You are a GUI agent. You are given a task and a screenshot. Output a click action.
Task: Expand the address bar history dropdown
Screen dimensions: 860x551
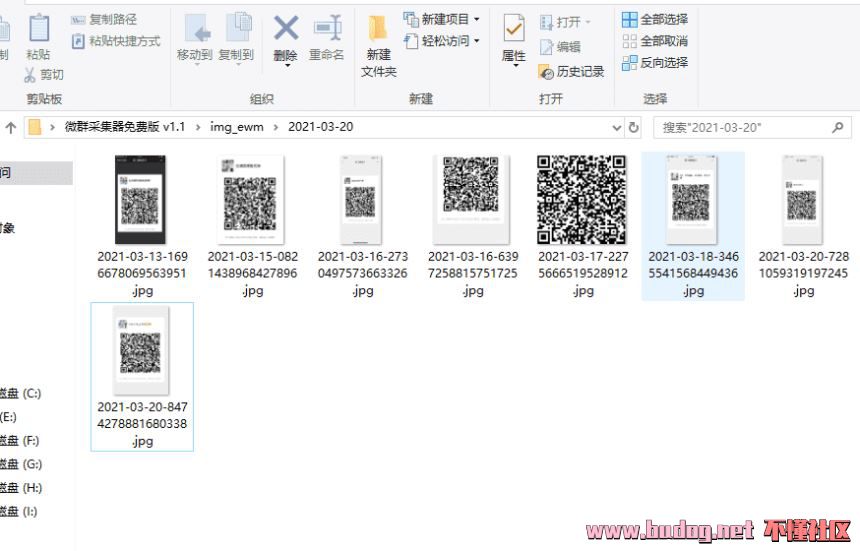(616, 128)
